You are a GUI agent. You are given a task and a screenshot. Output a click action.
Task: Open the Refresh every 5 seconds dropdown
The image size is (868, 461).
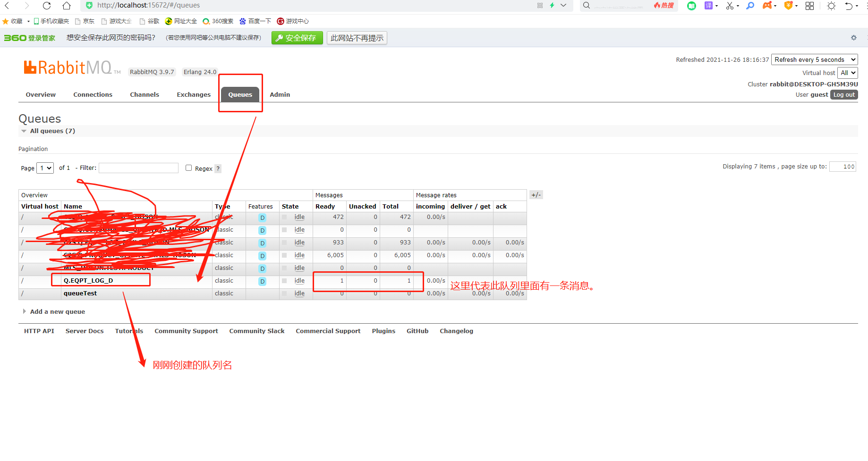pyautogui.click(x=815, y=59)
